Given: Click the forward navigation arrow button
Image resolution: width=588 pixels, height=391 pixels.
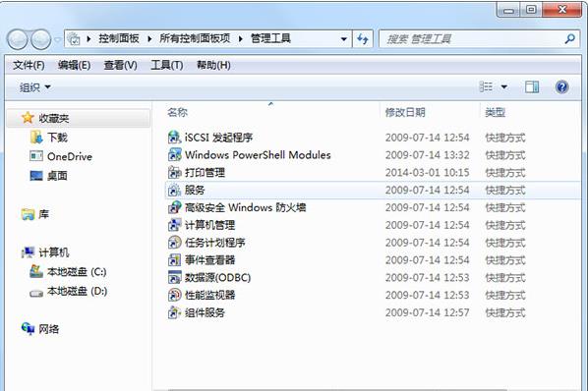Looking at the screenshot, I should click(x=41, y=39).
